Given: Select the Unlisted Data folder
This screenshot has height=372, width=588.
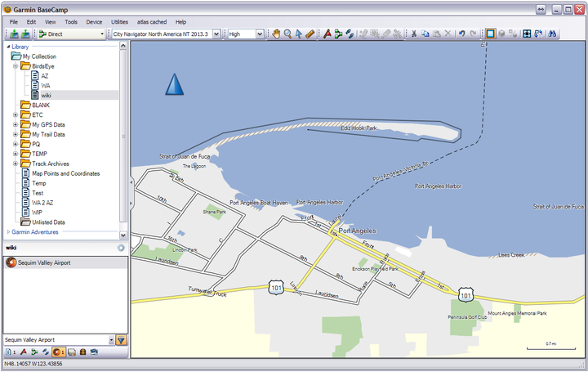Looking at the screenshot, I should click(x=48, y=222).
